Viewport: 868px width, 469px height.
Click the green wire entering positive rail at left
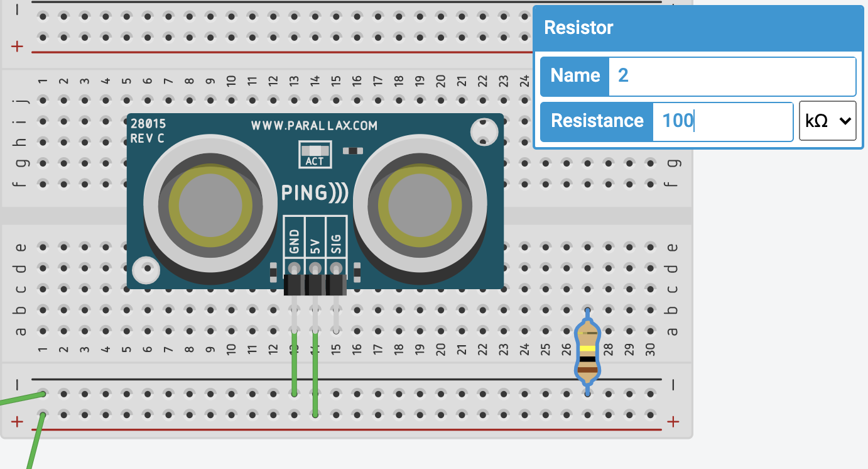pyautogui.click(x=35, y=441)
